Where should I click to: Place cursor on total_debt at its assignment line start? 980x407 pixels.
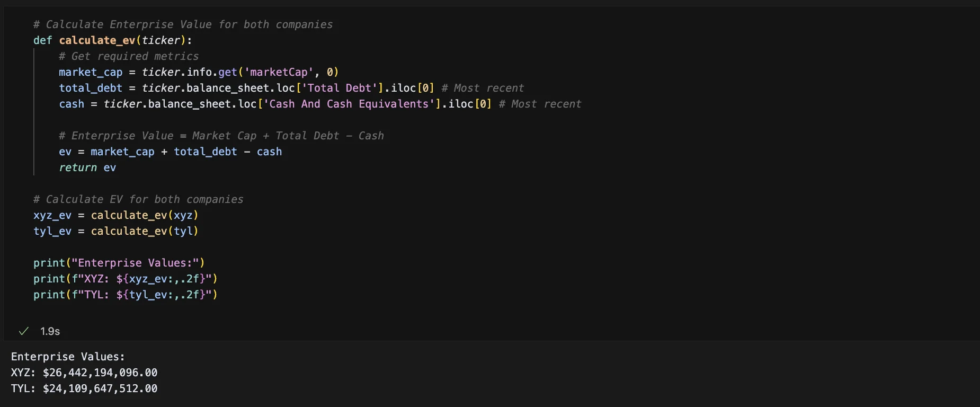click(x=91, y=88)
